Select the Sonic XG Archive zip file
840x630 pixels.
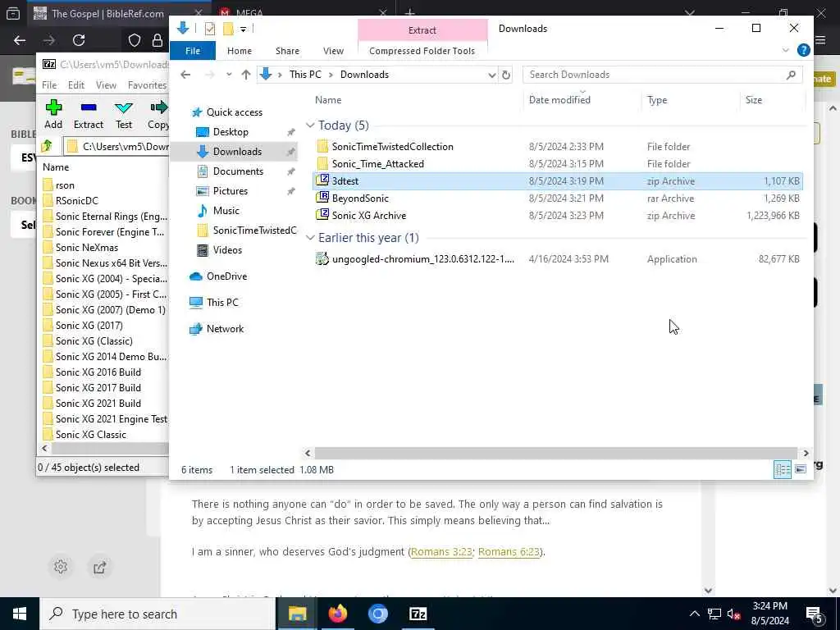[557, 216]
